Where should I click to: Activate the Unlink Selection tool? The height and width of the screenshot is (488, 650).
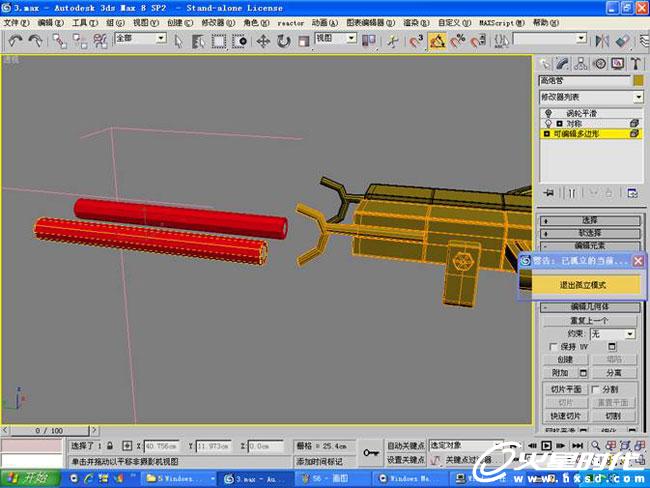point(80,41)
